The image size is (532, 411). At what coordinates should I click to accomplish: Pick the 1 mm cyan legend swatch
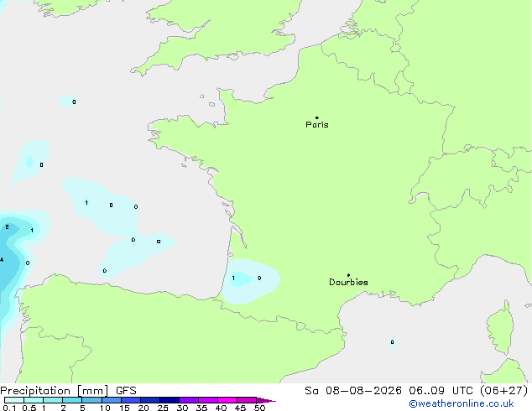pyautogui.click(x=53, y=400)
